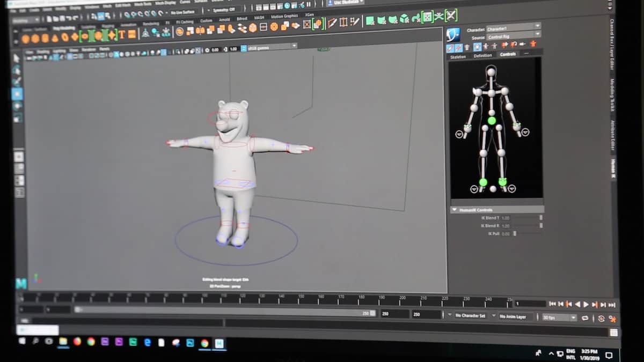This screenshot has width=644, height=362.
Task: Click the current frame input field
Action: click(x=530, y=304)
